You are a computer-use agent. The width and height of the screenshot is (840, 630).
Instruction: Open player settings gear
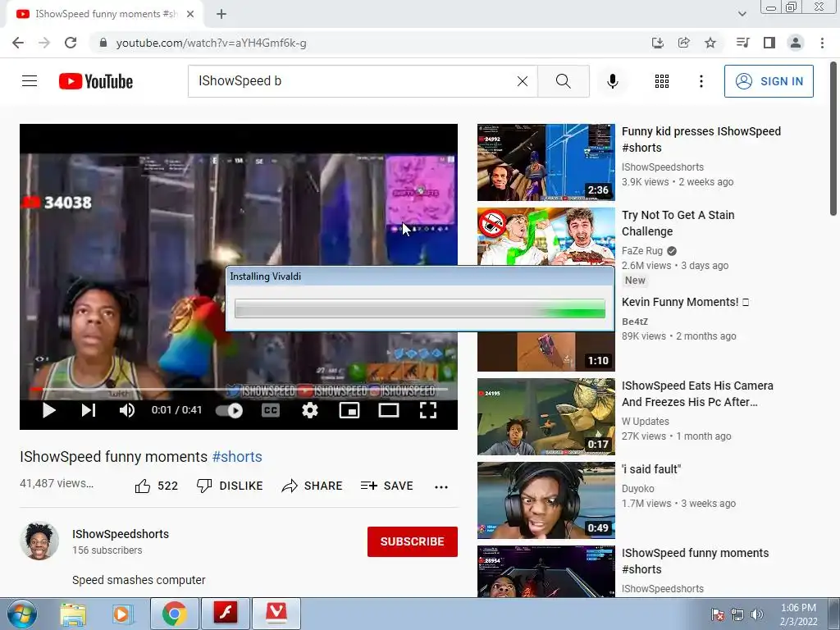[309, 410]
